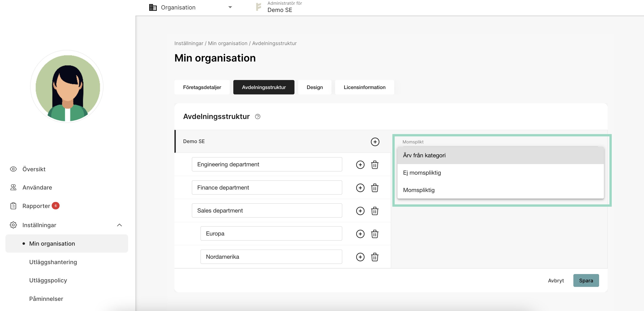This screenshot has height=311, width=644.
Task: Select the Demo SE root row
Action: (x=283, y=141)
